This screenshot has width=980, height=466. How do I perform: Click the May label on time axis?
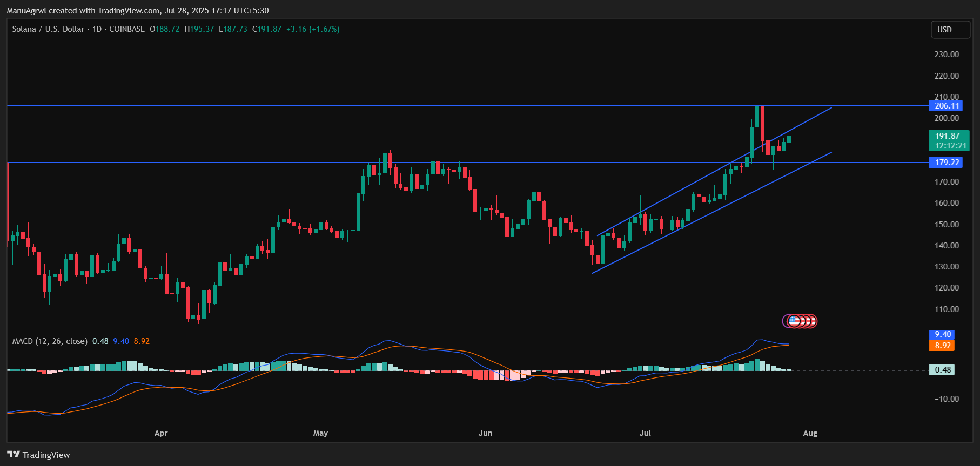pyautogui.click(x=320, y=433)
